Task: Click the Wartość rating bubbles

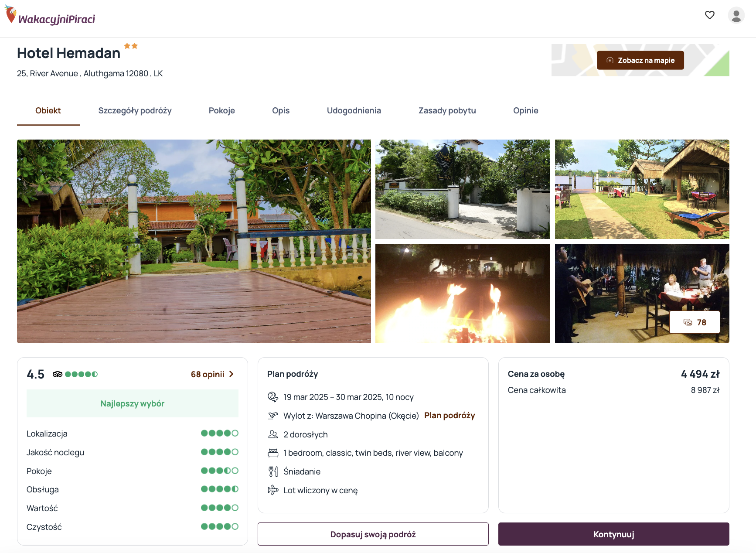Action: click(x=220, y=508)
